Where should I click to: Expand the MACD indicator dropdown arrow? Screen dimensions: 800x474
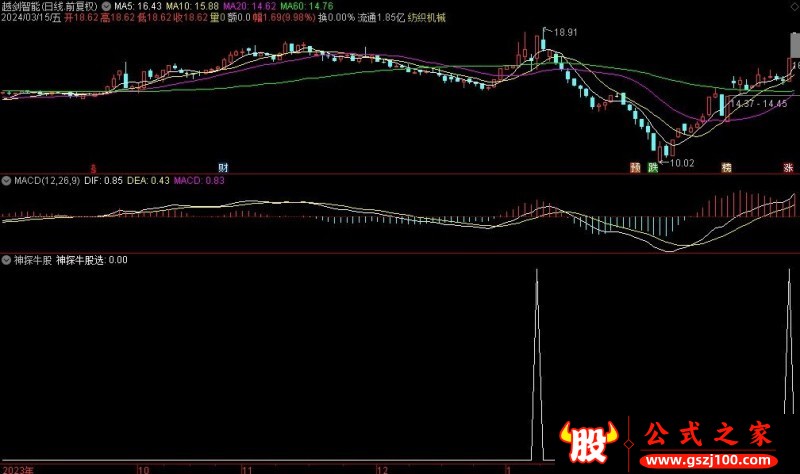point(6,181)
